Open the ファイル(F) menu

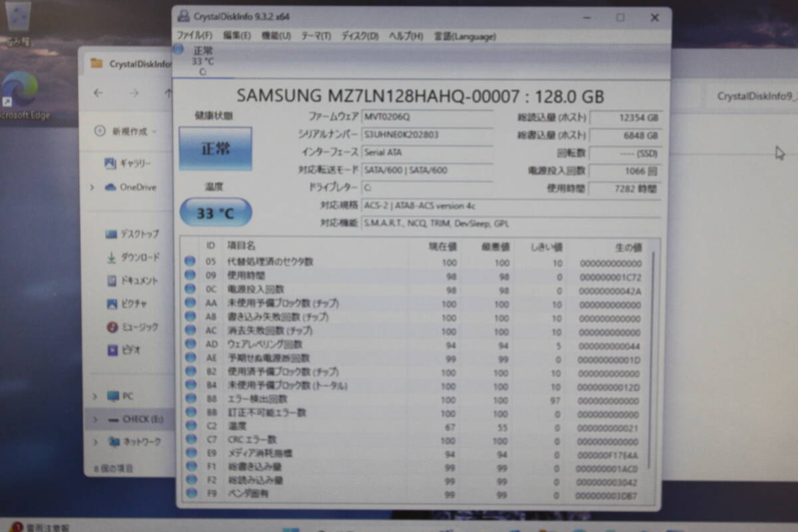(194, 36)
